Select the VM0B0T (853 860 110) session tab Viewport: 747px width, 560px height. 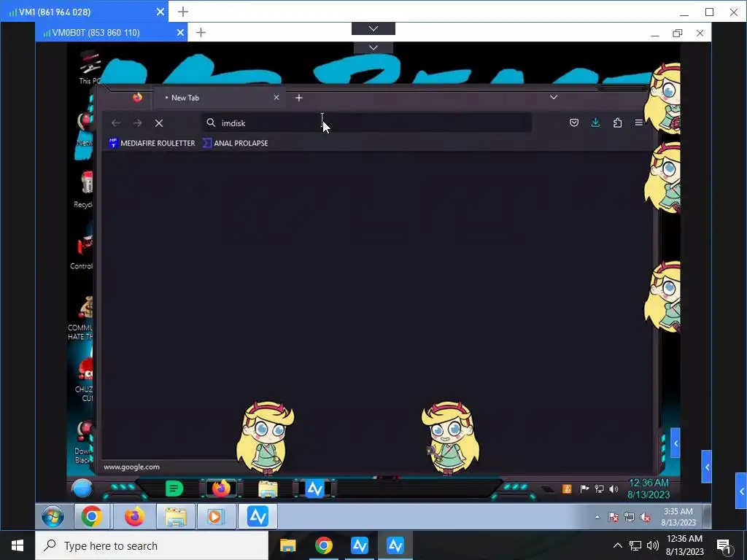tap(111, 32)
